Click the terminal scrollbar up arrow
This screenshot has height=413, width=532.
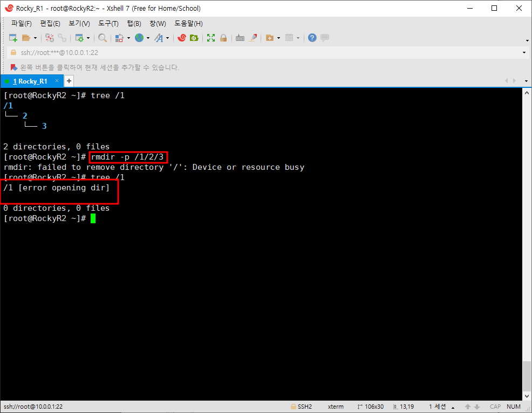point(527,93)
